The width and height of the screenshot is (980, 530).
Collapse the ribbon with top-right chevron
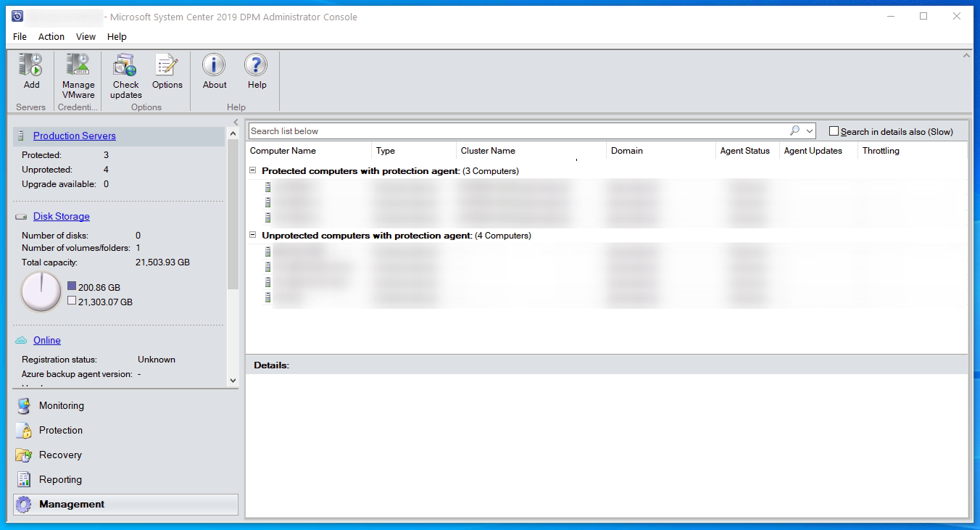tap(966, 55)
